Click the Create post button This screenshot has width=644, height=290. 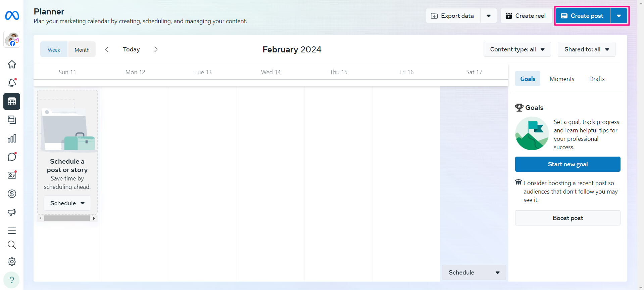[x=583, y=16]
